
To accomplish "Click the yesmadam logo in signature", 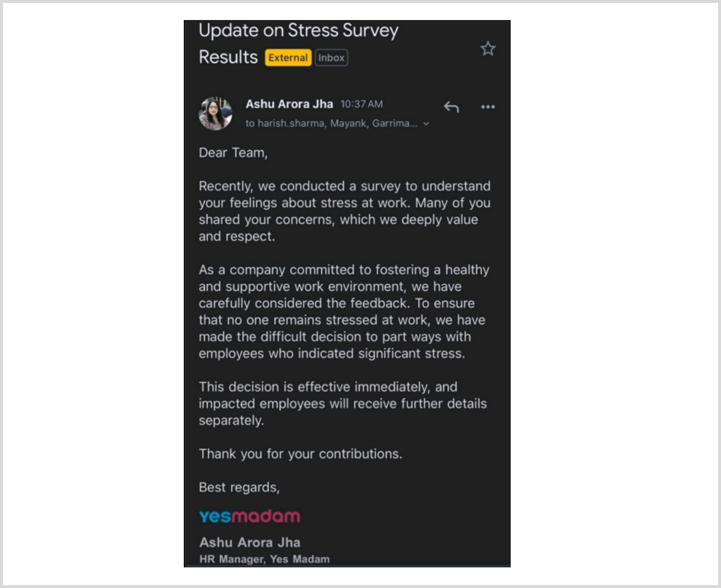I will [250, 516].
